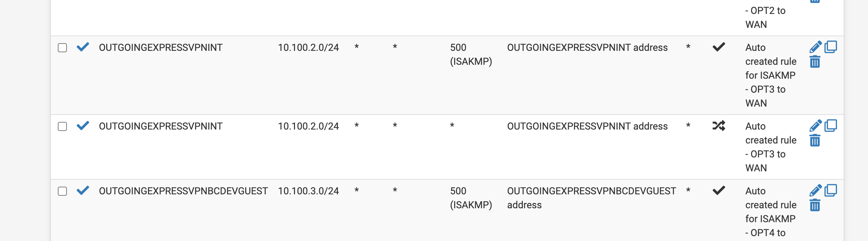This screenshot has width=868, height=241.
Task: Delete the OPT4 ISAKMP rule with trash icon
Action: tap(815, 205)
